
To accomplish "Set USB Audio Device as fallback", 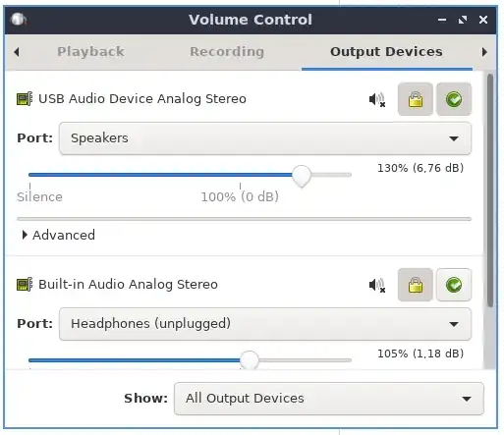I will point(454,99).
